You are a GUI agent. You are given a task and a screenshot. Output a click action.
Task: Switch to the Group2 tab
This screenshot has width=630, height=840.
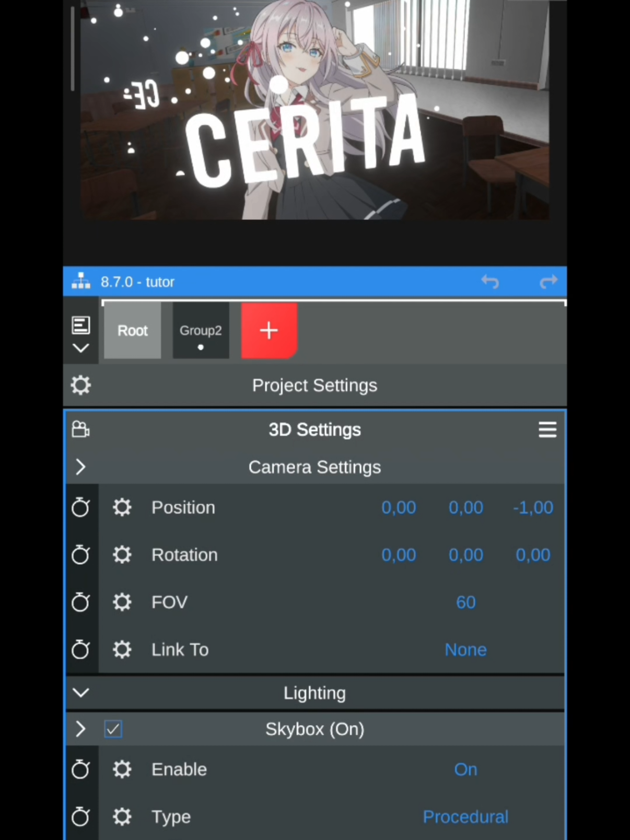coord(201,331)
